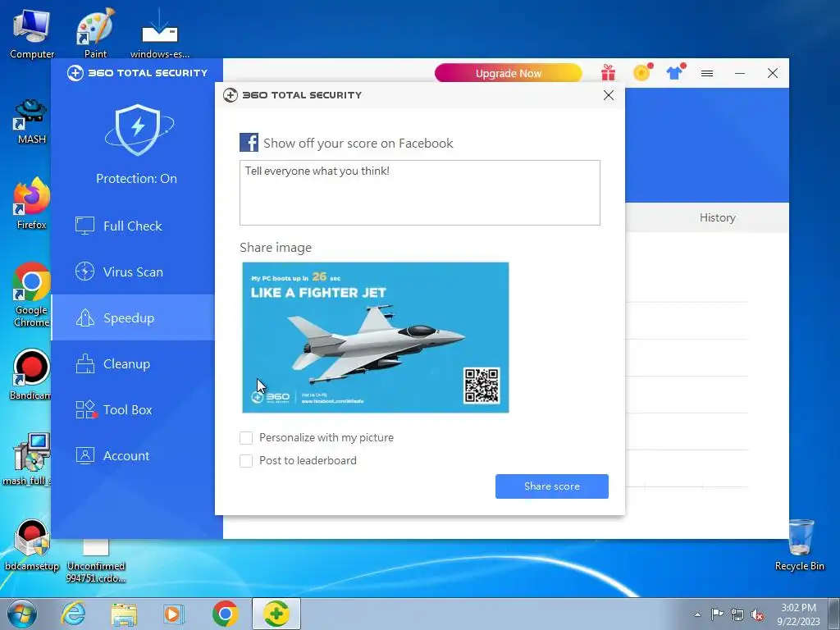Open the red gift box icon
The height and width of the screenshot is (630, 840).
point(608,72)
